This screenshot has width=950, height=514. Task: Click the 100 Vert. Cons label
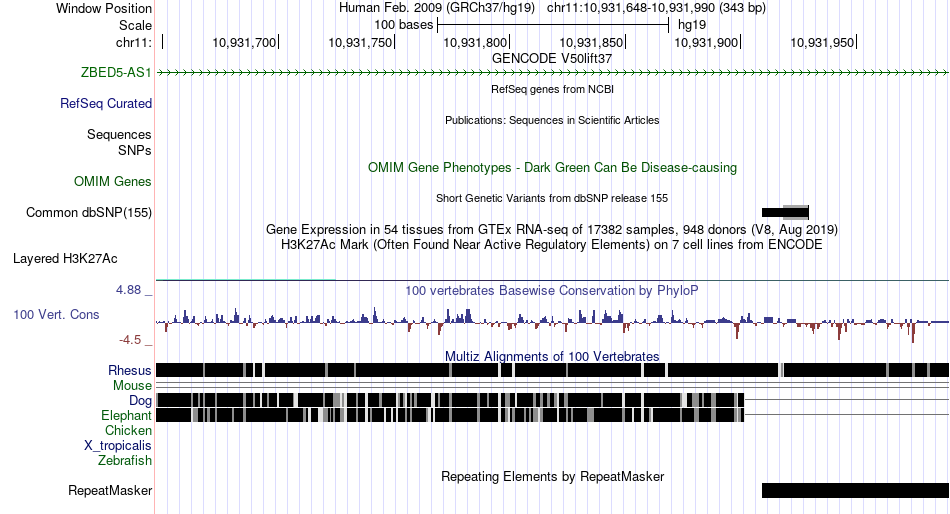click(56, 315)
